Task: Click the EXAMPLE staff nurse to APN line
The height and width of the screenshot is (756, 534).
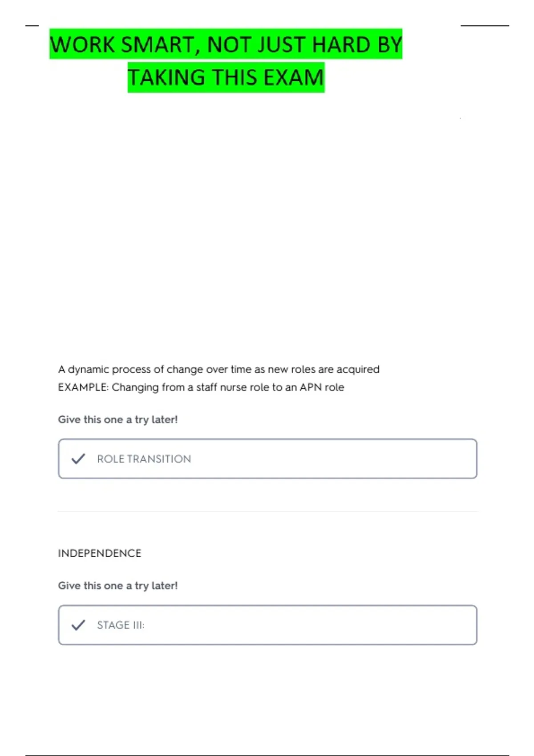Action: (x=201, y=387)
